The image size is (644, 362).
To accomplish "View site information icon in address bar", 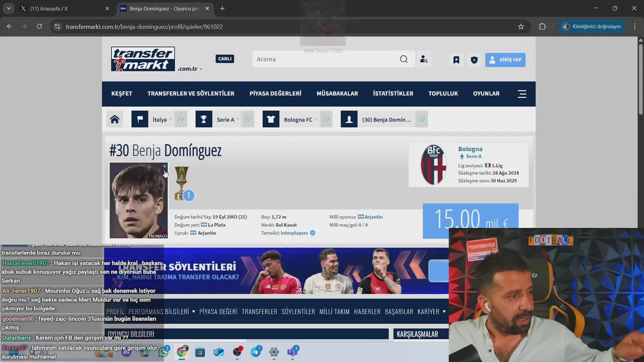I will pyautogui.click(x=57, y=27).
